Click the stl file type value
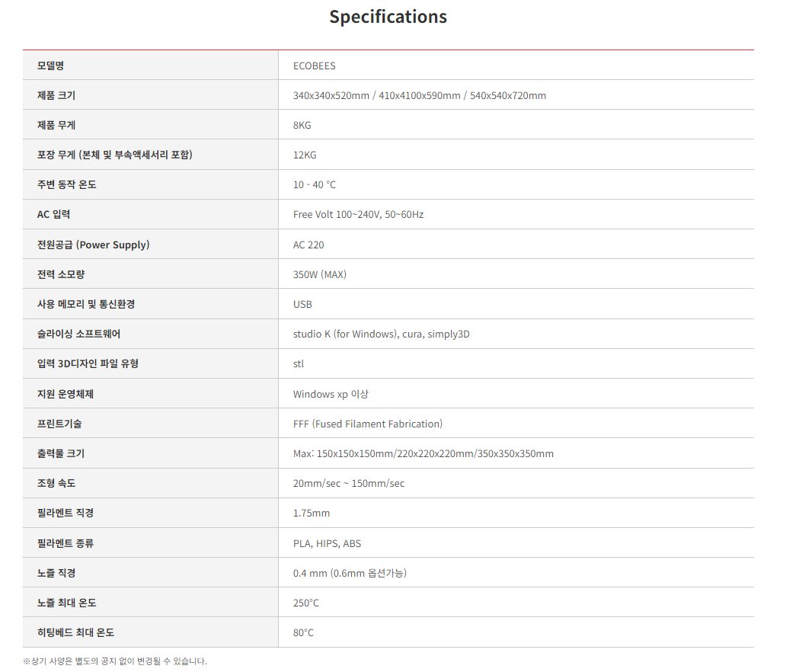Image resolution: width=799 pixels, height=672 pixels. click(298, 363)
